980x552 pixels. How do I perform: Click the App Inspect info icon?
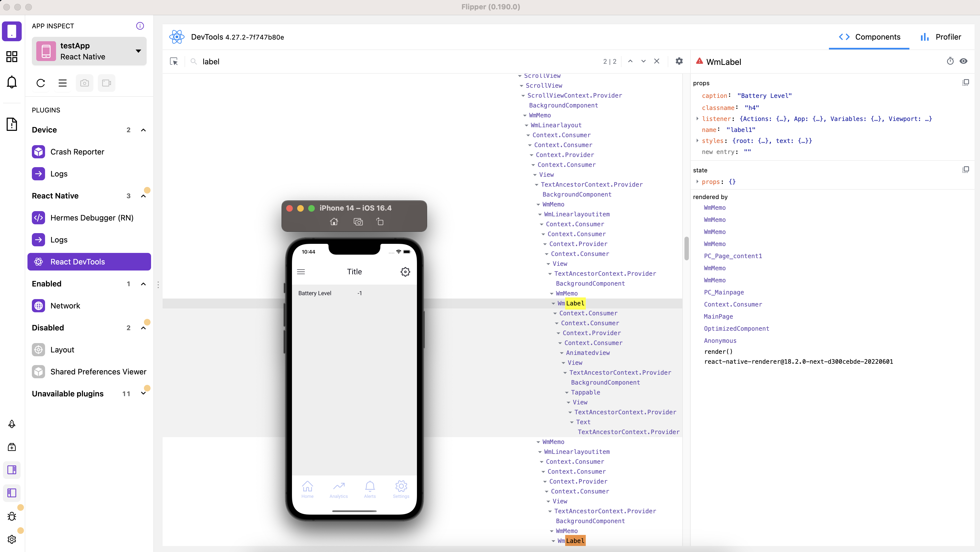coord(140,26)
